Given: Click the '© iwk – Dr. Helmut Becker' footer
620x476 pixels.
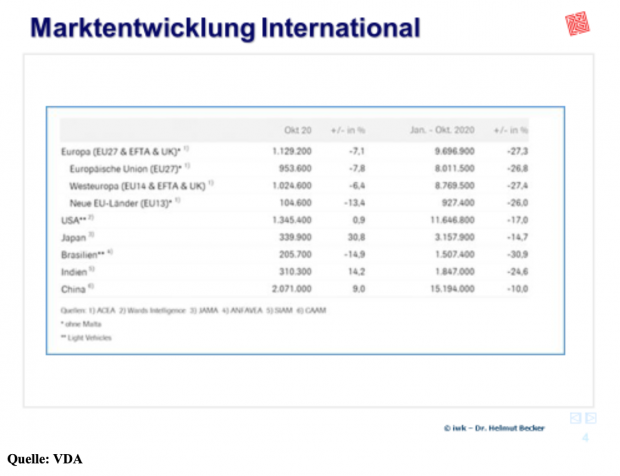Looking at the screenshot, I should pos(495,427).
